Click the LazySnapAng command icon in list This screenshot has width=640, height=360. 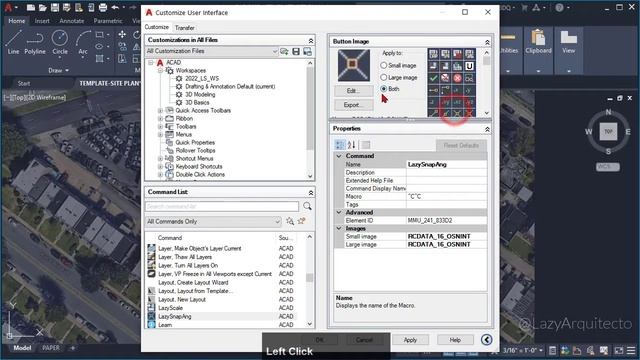tap(151, 316)
